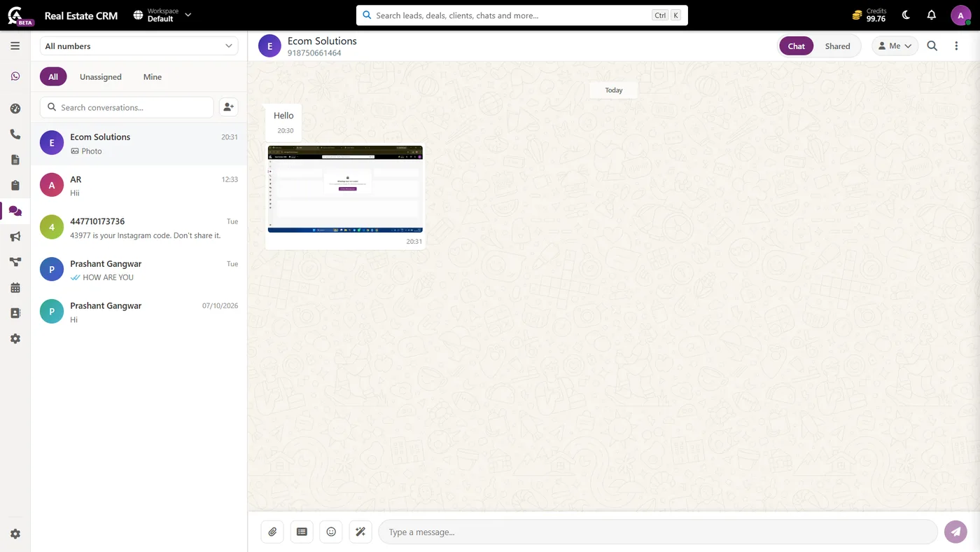Open the dashboard gauge icon in the sidebar
This screenshot has width=980, height=552.
[x=15, y=109]
